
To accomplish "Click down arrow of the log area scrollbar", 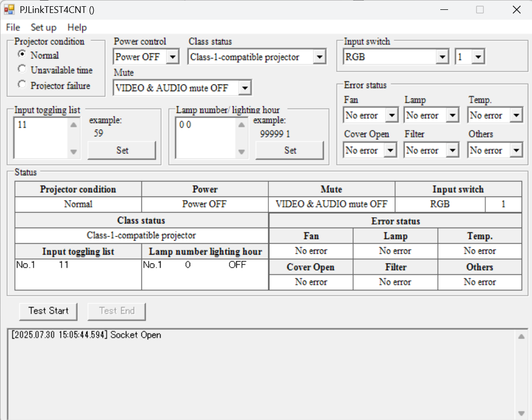I will [x=522, y=413].
